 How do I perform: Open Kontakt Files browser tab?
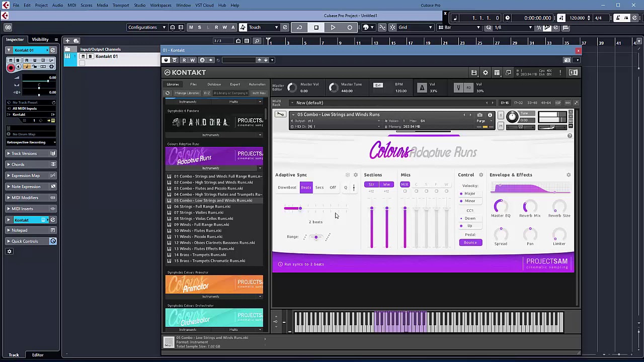(193, 84)
